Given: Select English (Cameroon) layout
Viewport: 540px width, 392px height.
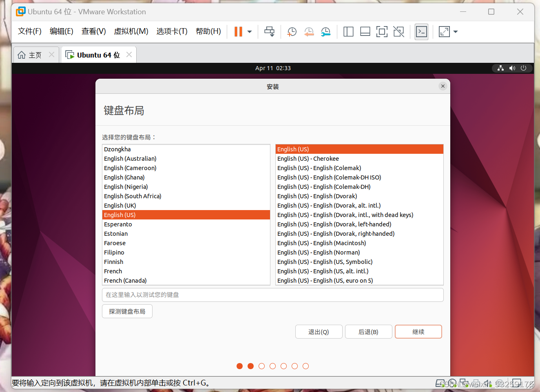Looking at the screenshot, I should [186, 168].
